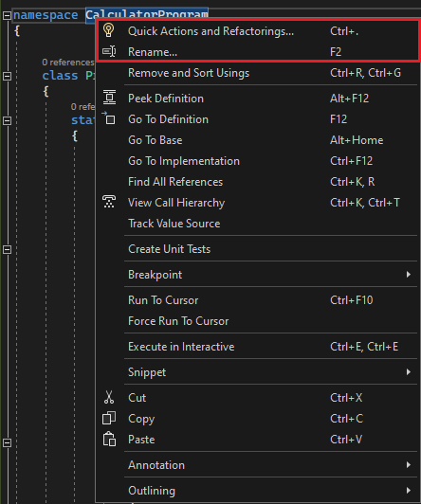Image resolution: width=421 pixels, height=504 pixels.
Task: Collapse the static method outlining block
Action: pyautogui.click(x=7, y=120)
